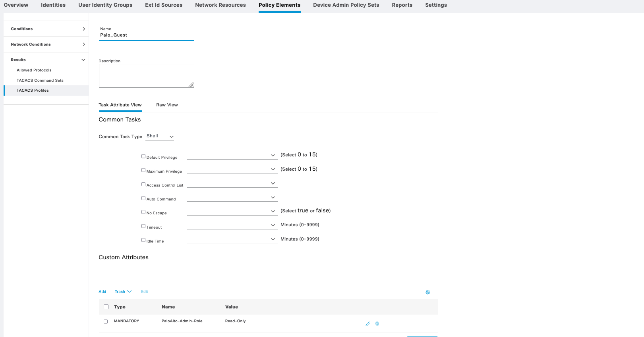The width and height of the screenshot is (644, 337).
Task: Open the Common Task Type Shell dropdown
Action: (x=160, y=136)
